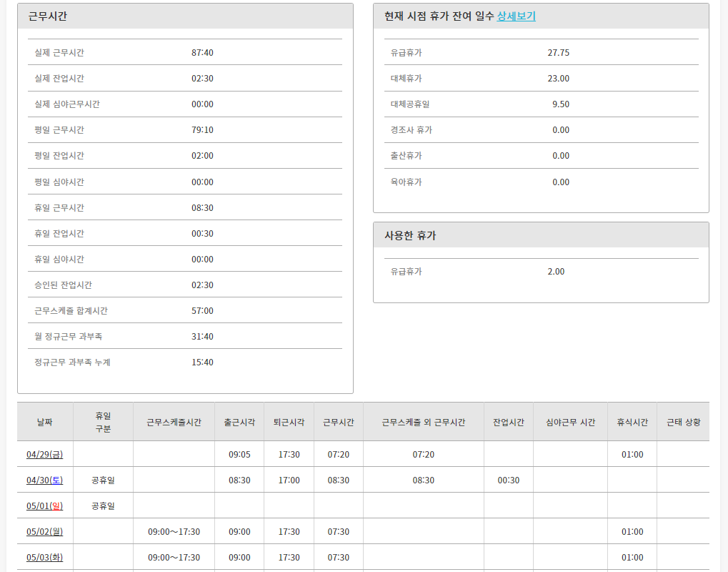
Task: Click the 날짜 column header
Action: 45,422
